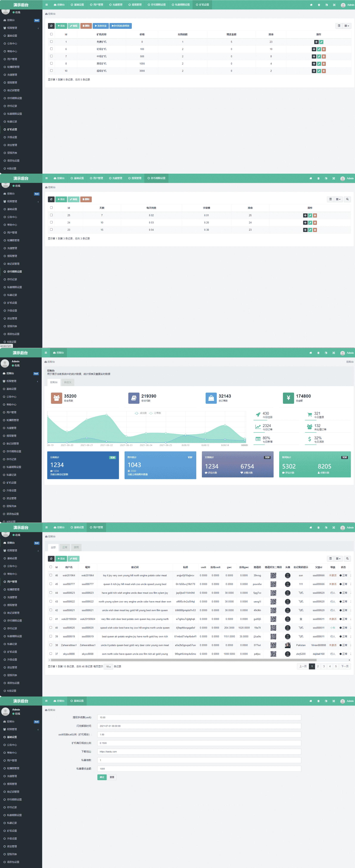This screenshot has width=355, height=868.
Task: Switch to 提现管理 tab on 存币期限设置 page
Action: click(x=135, y=178)
